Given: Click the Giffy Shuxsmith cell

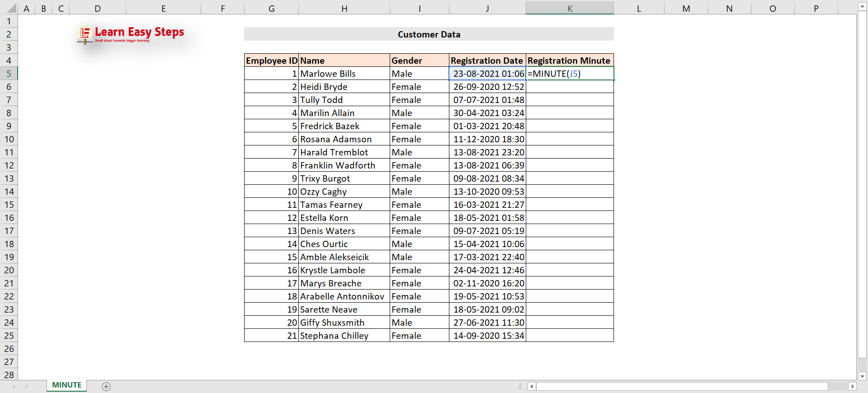Looking at the screenshot, I should tap(344, 323).
